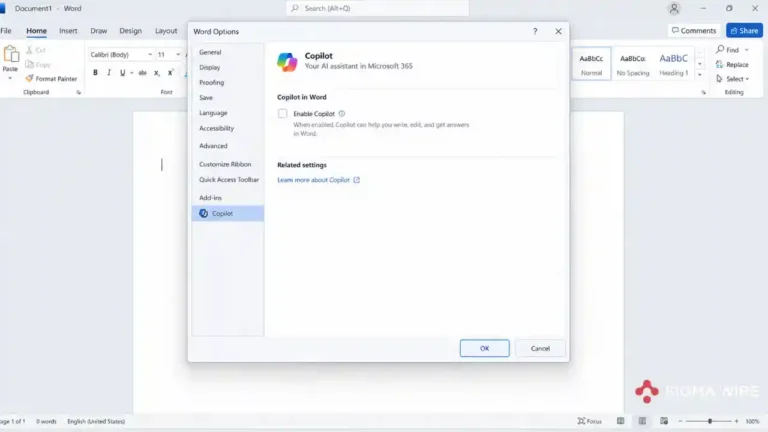The width and height of the screenshot is (768, 432).
Task: Open Quick Access Toolbar category
Action: pyautogui.click(x=228, y=179)
